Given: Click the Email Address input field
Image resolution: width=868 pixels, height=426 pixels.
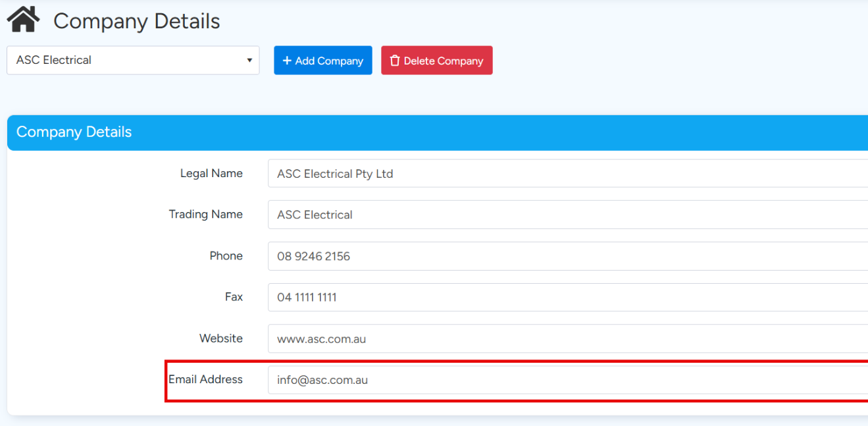Looking at the screenshot, I should pyautogui.click(x=566, y=380).
